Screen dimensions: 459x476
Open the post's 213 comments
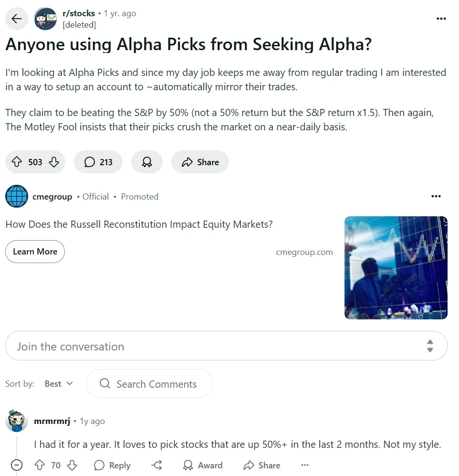click(x=98, y=162)
